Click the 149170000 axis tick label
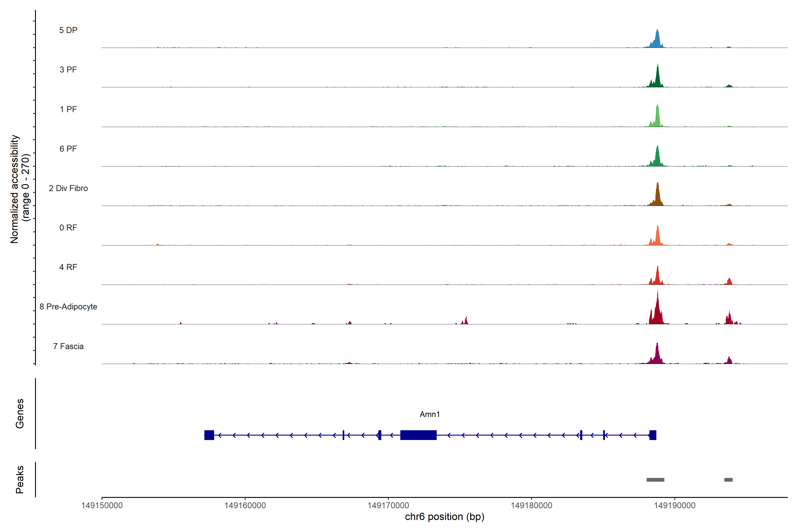798x532 pixels. click(x=388, y=506)
